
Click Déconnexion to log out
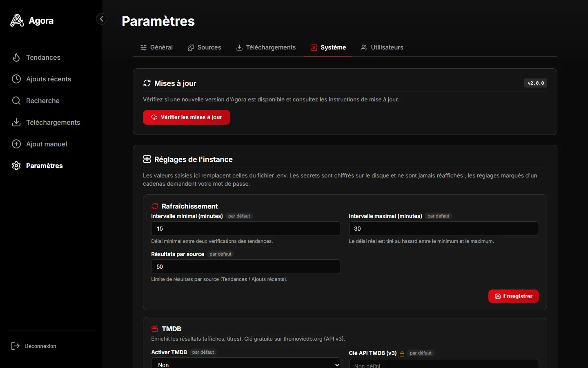51,346
